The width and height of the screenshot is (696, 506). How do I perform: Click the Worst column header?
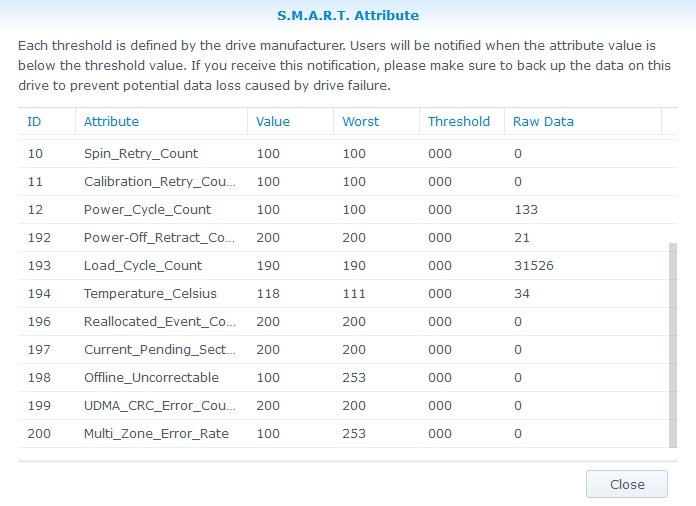click(361, 121)
